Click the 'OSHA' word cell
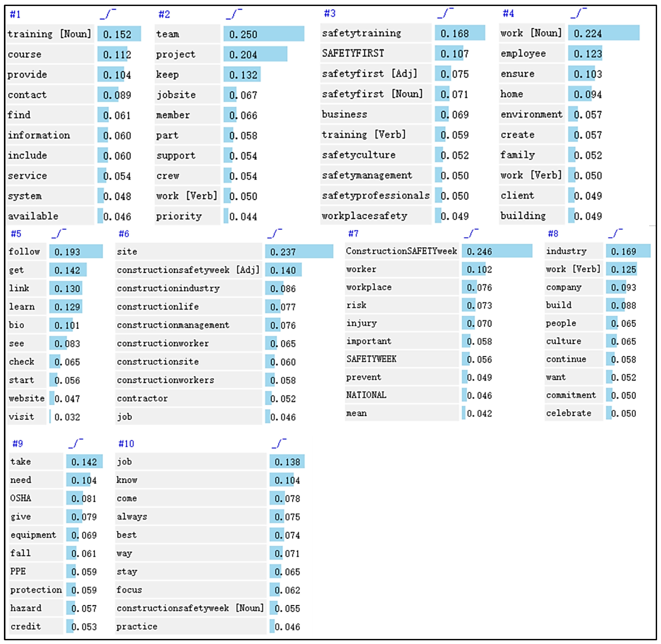The height and width of the screenshot is (644, 661). coord(21,498)
